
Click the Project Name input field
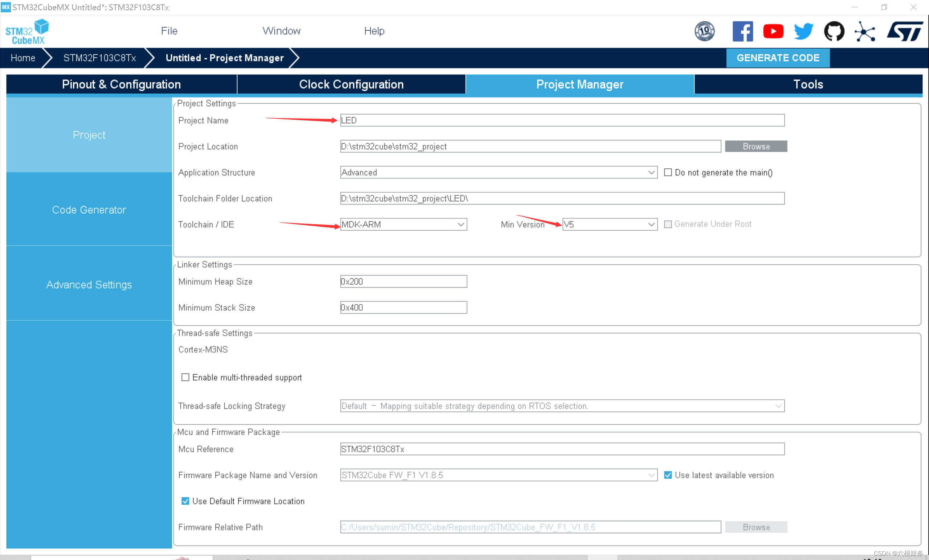(562, 120)
